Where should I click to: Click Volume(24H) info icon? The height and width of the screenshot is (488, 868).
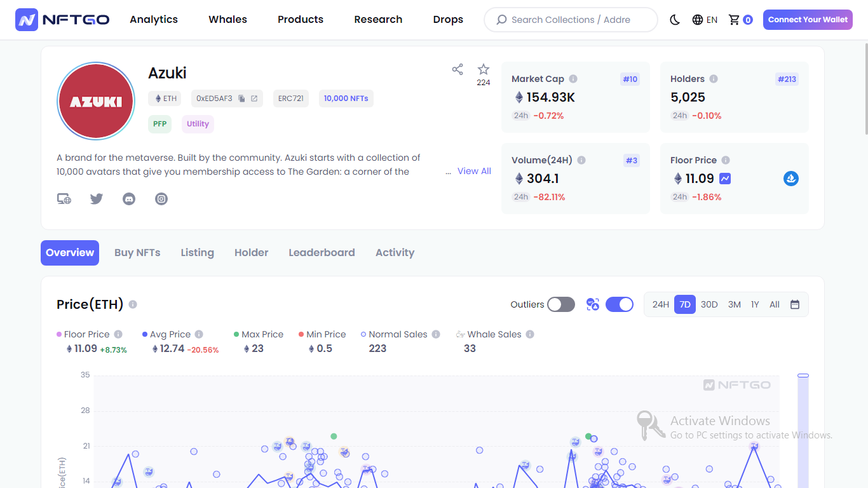click(581, 160)
